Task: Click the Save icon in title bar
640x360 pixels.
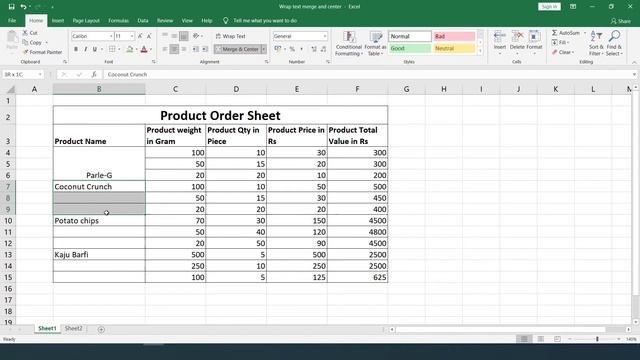Action: point(11,7)
